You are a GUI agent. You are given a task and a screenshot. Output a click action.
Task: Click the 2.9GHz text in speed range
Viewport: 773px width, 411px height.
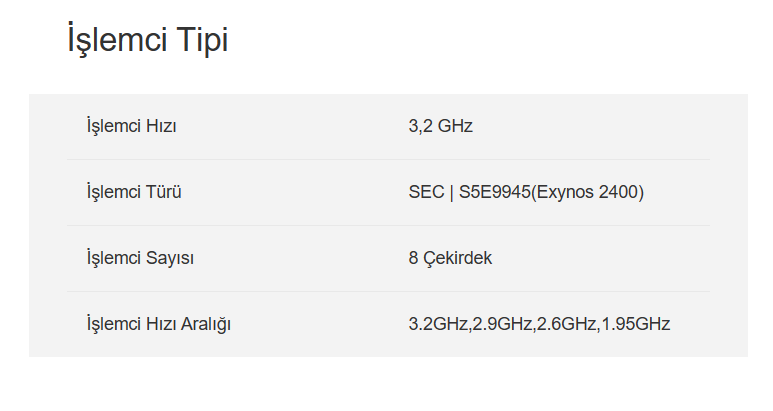[x=502, y=324]
